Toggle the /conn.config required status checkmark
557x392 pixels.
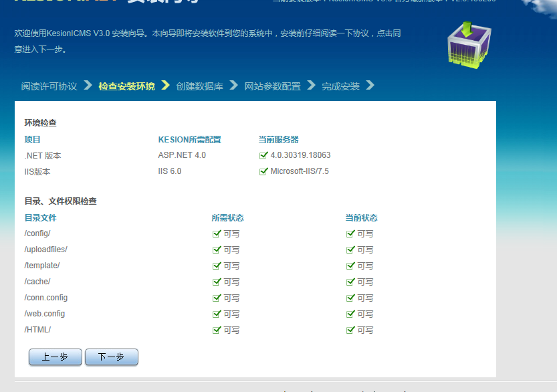coord(217,298)
